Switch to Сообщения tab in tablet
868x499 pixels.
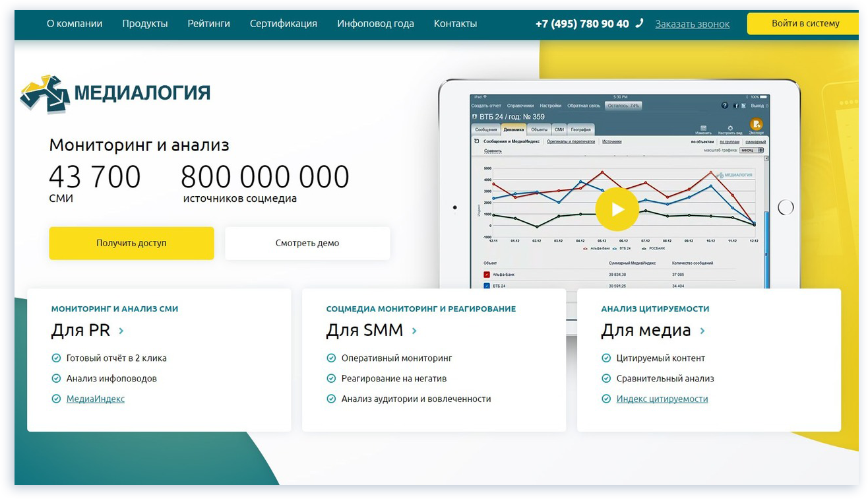coord(486,130)
